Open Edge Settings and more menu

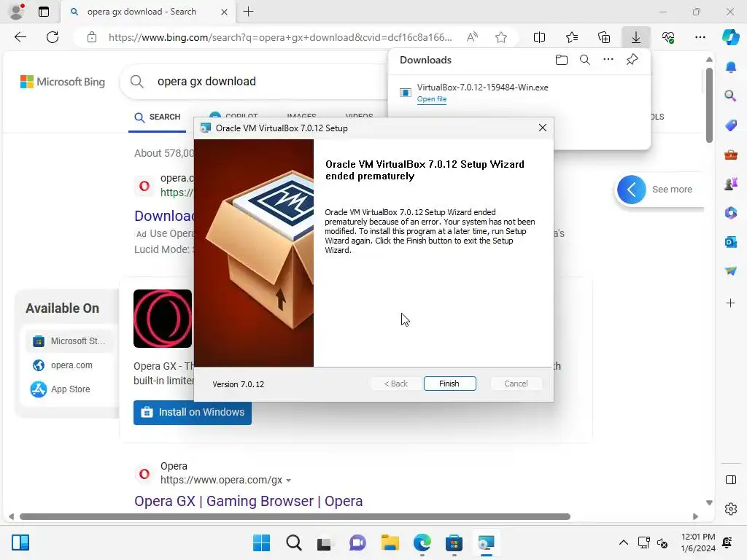point(700,37)
